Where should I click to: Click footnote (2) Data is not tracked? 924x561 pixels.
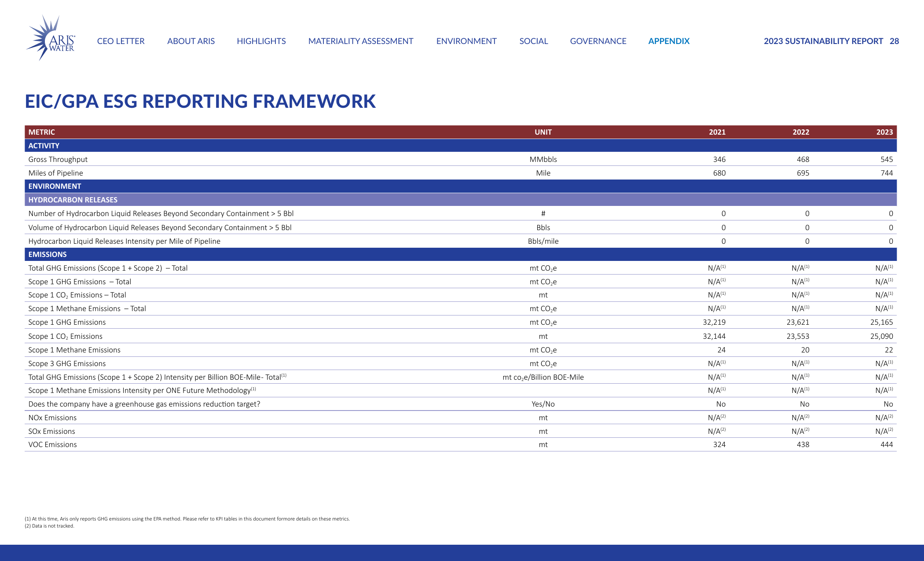pyautogui.click(x=50, y=526)
